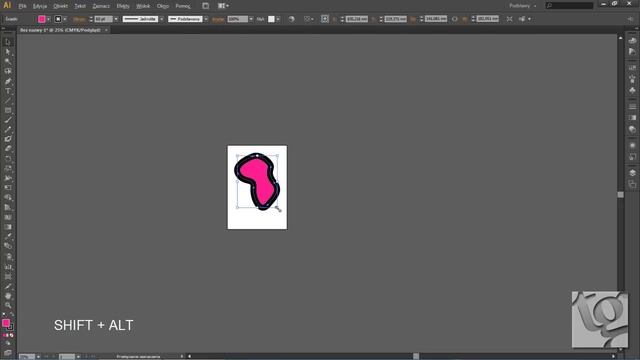640x360 pixels.
Task: Open the Color panel icon
Action: [632, 41]
